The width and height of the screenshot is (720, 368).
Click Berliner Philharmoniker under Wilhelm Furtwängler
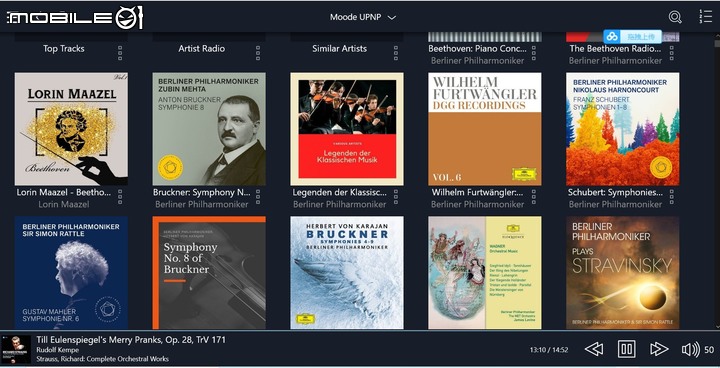coord(477,204)
